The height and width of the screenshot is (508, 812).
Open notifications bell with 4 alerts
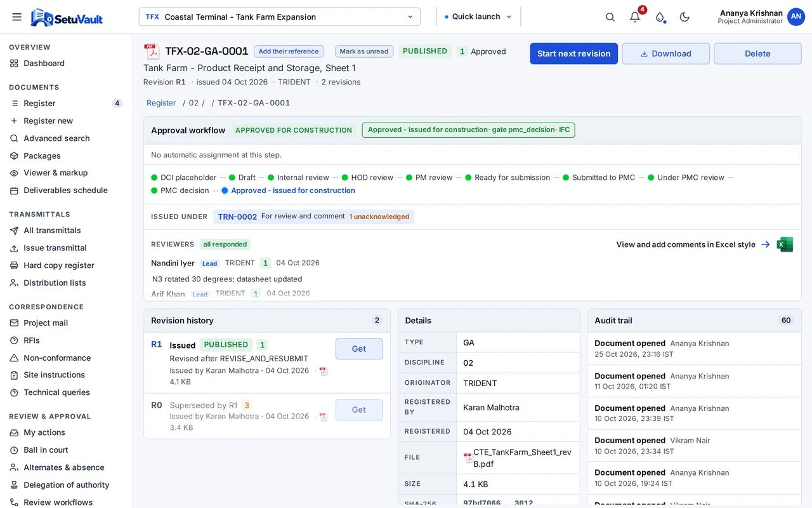click(635, 17)
